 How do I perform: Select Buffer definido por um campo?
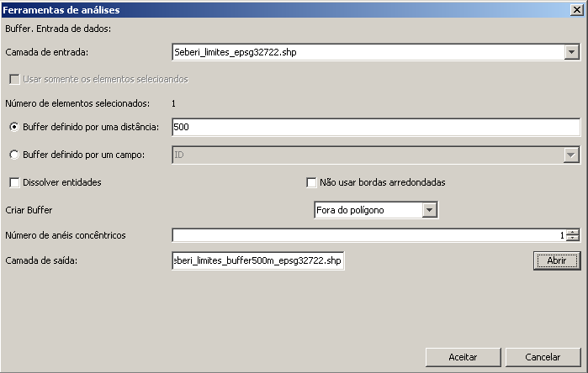14,155
